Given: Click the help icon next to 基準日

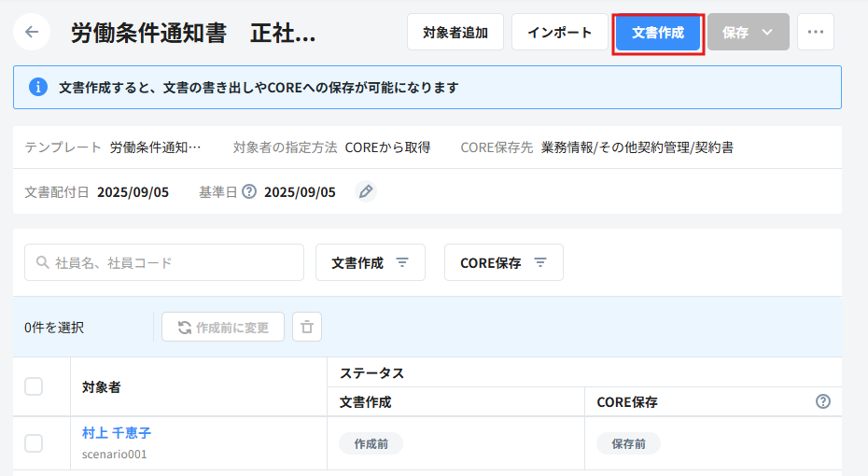Looking at the screenshot, I should point(249,192).
